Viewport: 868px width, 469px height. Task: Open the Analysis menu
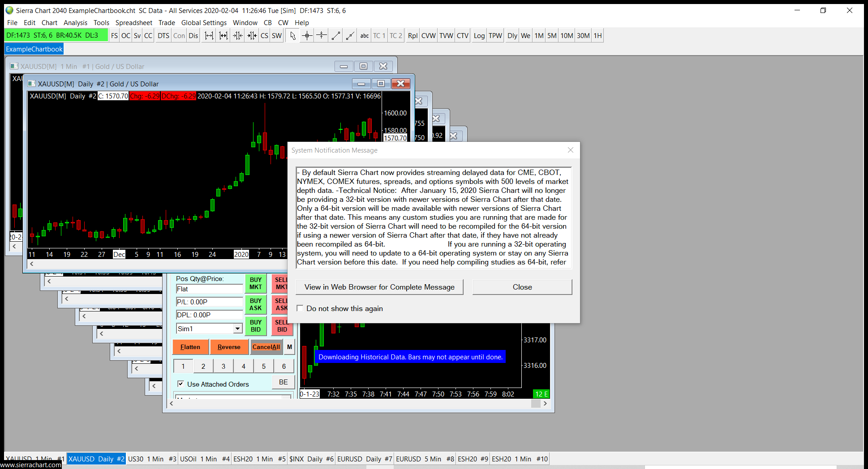coord(75,23)
